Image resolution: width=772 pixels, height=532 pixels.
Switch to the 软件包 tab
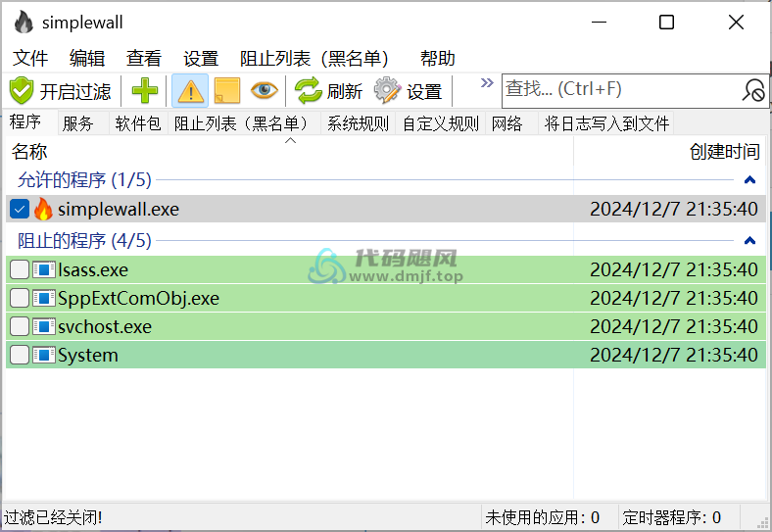[x=138, y=123]
